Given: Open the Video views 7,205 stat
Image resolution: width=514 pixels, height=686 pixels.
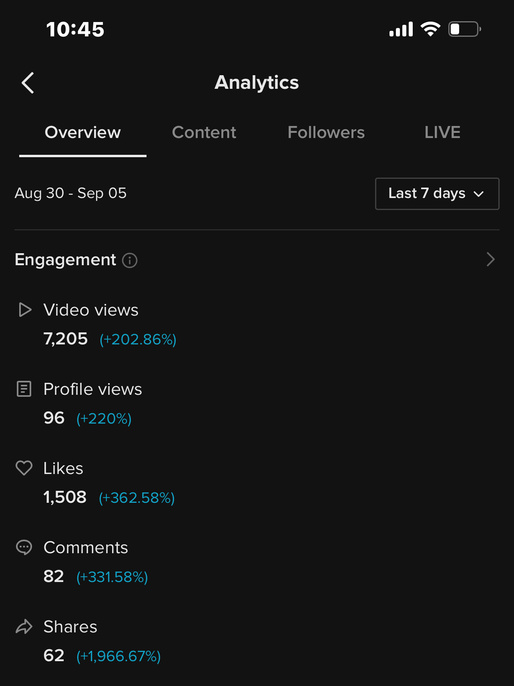Looking at the screenshot, I should [66, 339].
